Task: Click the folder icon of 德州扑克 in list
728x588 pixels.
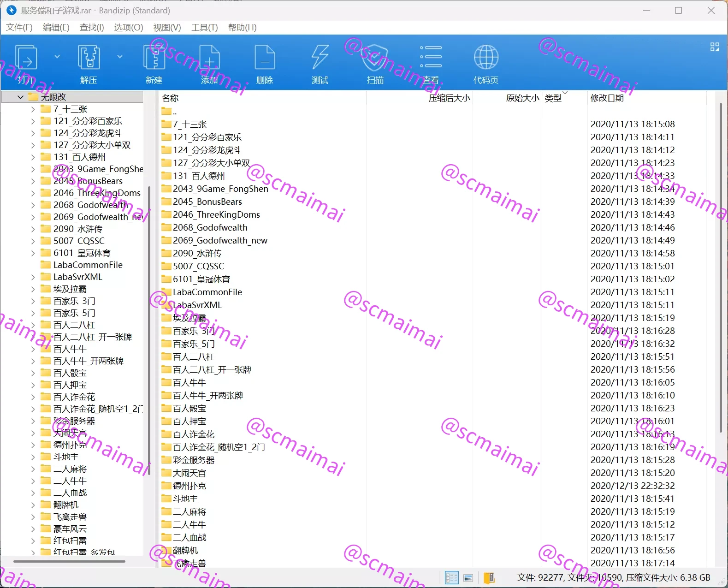Action: point(166,486)
